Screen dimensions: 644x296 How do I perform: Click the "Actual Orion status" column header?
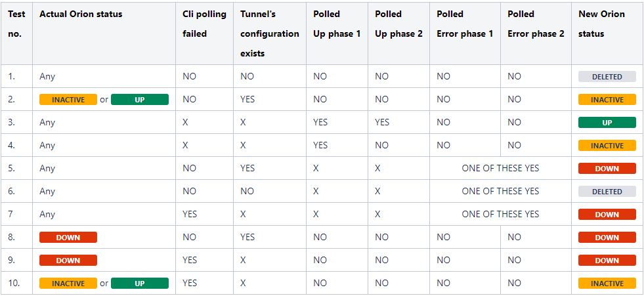tap(81, 14)
